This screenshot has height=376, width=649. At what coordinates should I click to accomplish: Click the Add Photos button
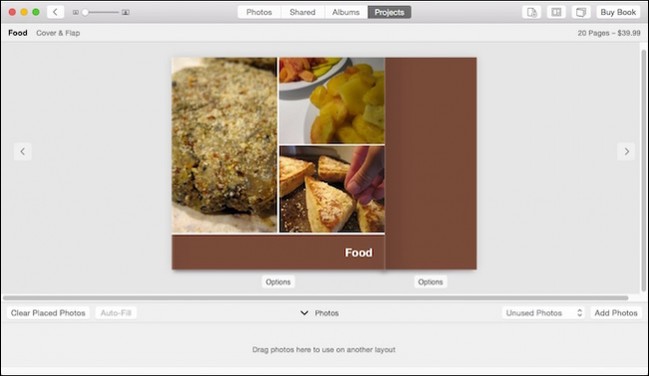(616, 313)
